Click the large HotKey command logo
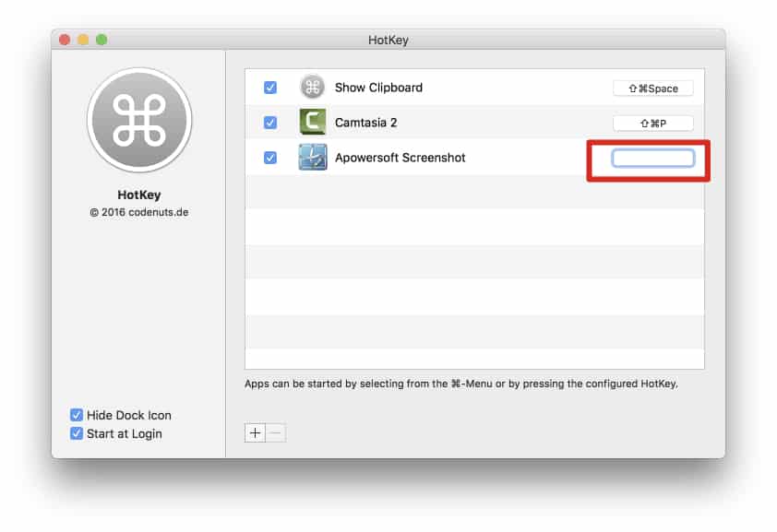The width and height of the screenshot is (777, 532). (x=139, y=120)
